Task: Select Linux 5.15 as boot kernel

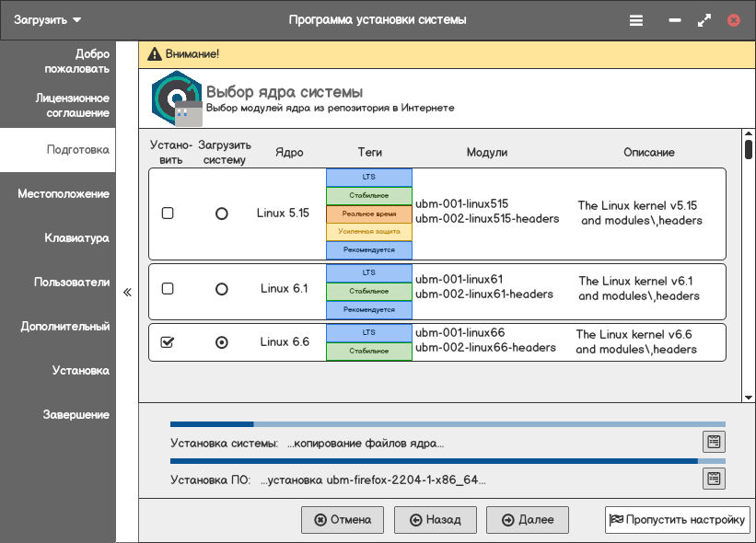Action: tap(221, 213)
